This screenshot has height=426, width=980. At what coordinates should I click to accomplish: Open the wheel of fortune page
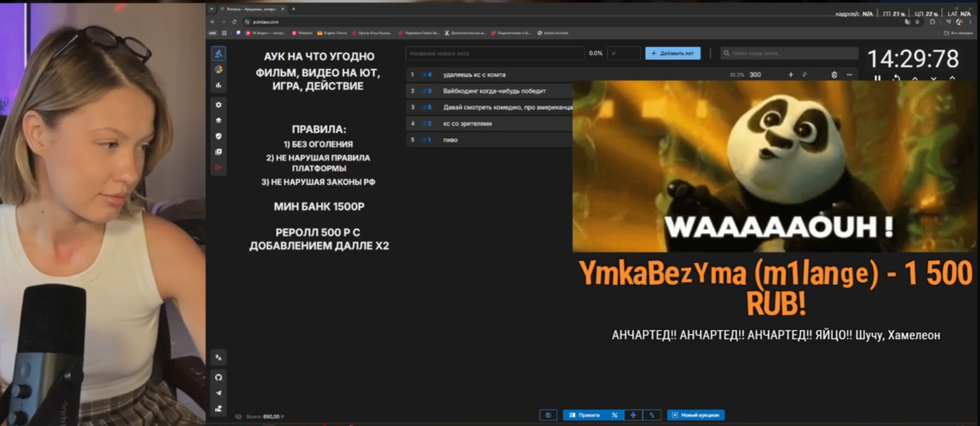219,70
